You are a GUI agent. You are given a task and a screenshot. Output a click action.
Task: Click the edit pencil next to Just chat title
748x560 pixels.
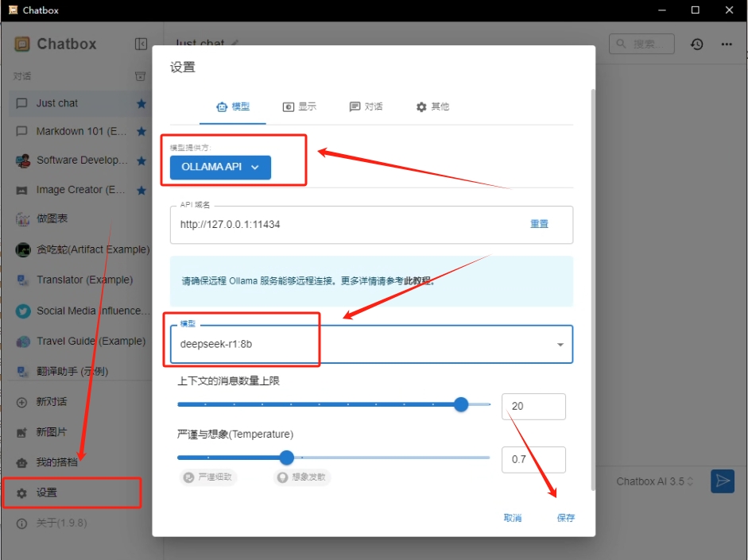[x=234, y=44]
